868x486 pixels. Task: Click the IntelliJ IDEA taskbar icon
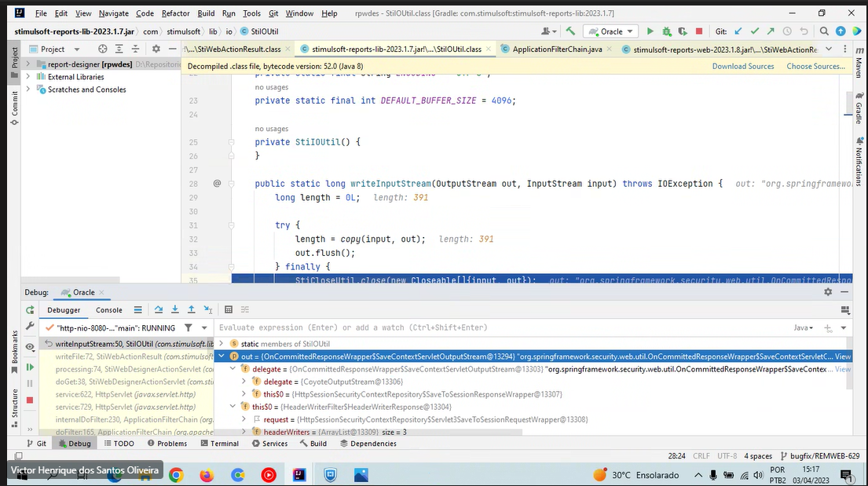[299, 475]
